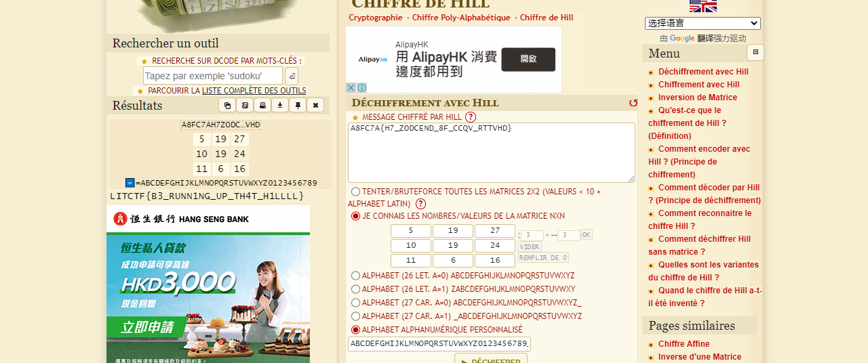Open Chiffre Poly-Alphabétique breadcrumb
This screenshot has height=363, width=868.
(x=461, y=18)
